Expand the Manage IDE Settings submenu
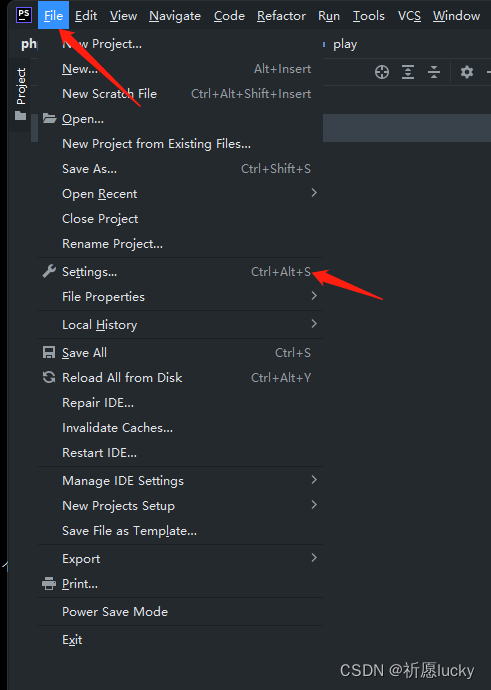The image size is (491, 690). click(x=180, y=480)
